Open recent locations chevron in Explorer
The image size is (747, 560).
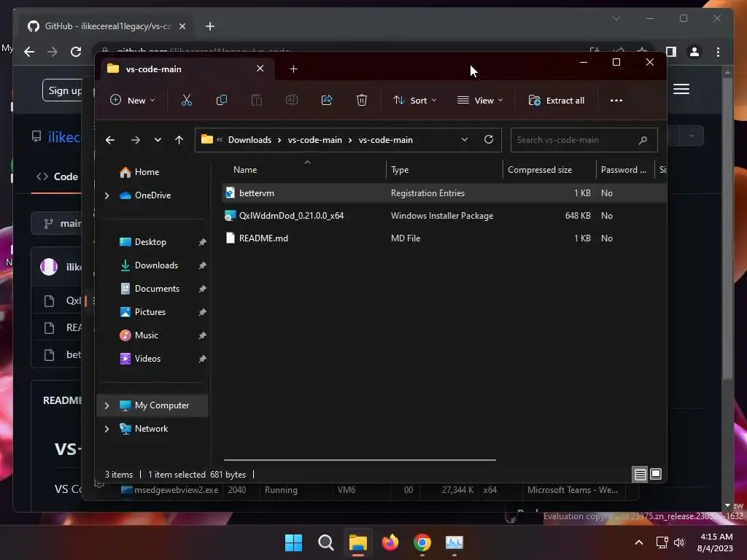(x=158, y=140)
